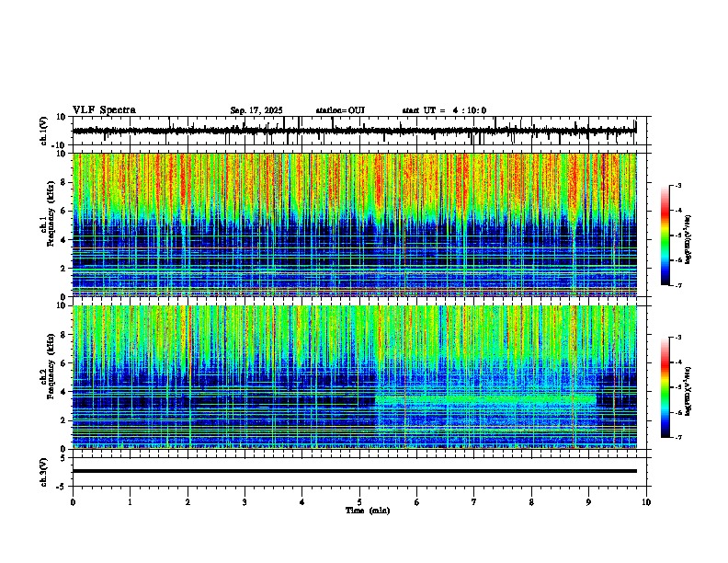
Task: Click time axis tick label "0"
Action: pos(73,502)
